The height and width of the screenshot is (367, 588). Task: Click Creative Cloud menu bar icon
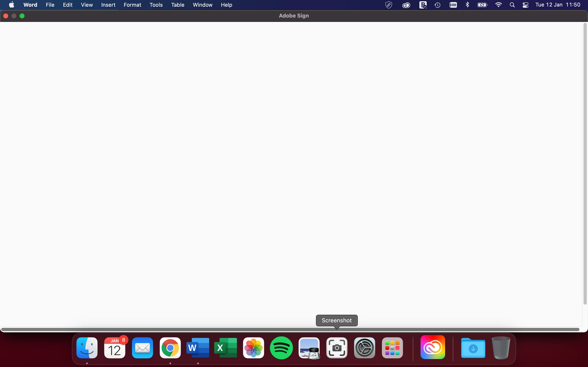click(406, 5)
